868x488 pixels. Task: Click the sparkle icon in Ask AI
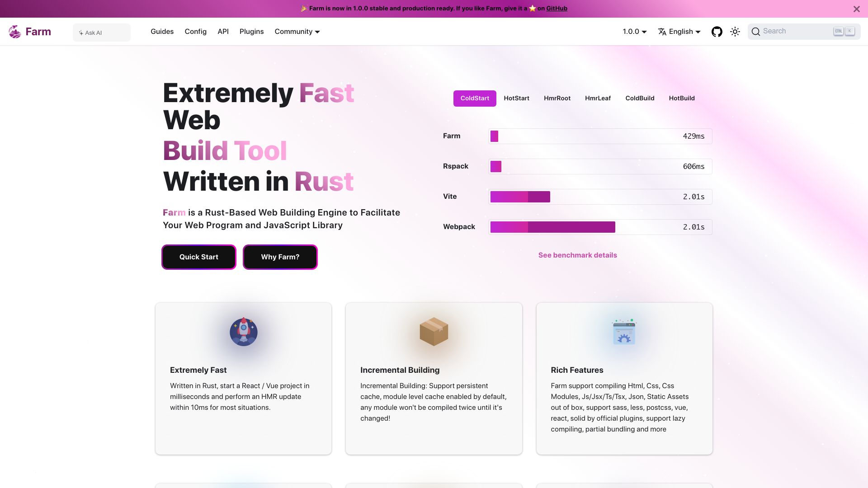tap(81, 33)
